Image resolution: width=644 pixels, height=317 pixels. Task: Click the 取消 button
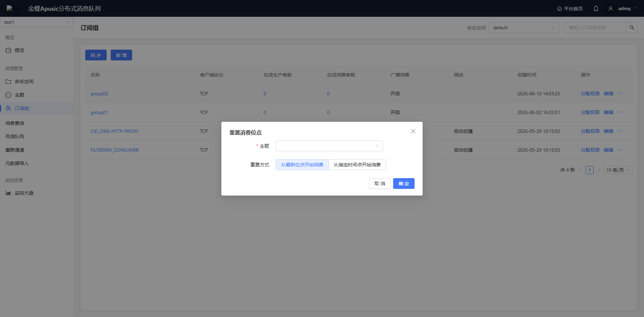380,183
